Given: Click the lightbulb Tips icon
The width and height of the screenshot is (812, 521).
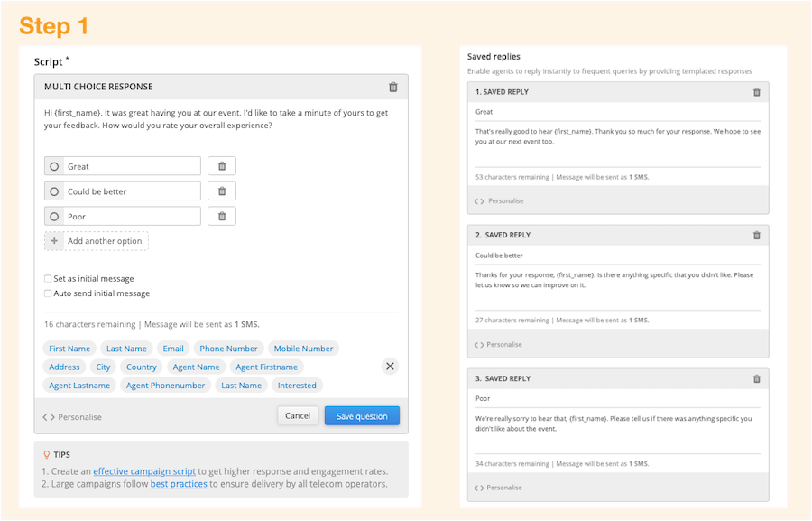Looking at the screenshot, I should (x=47, y=455).
